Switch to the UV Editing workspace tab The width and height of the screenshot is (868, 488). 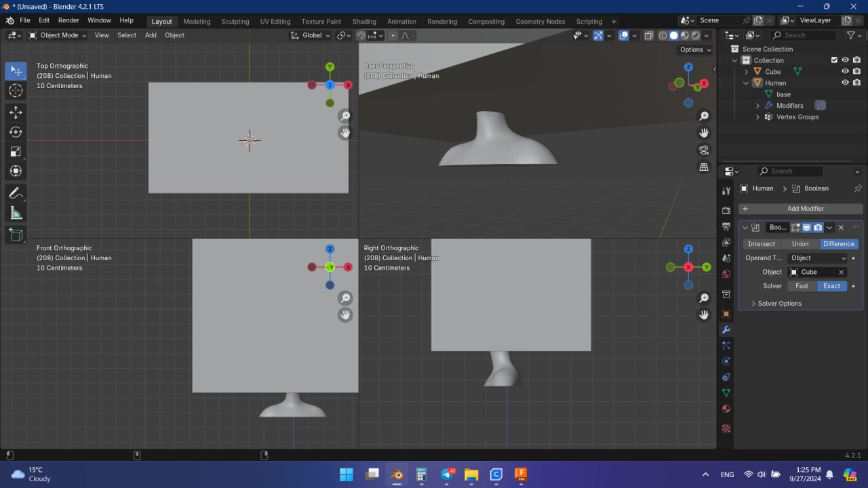275,21
